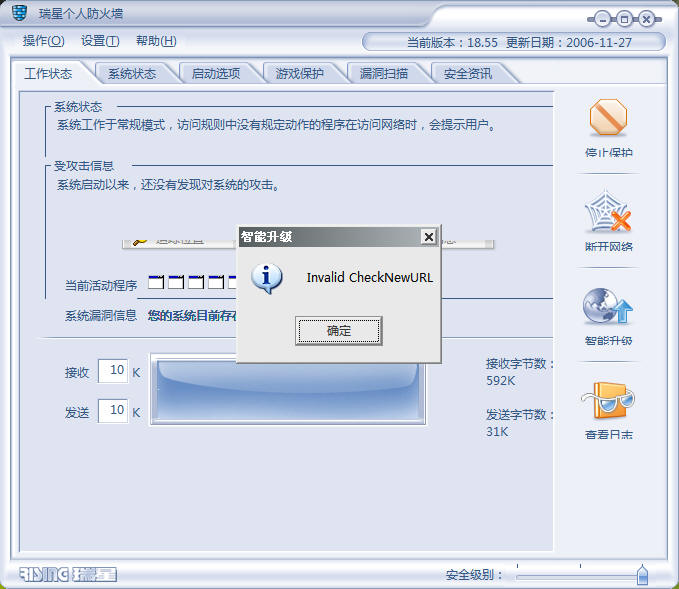The height and width of the screenshot is (589, 679).
Task: Switch to the 漏洞扫描 tab
Action: pyautogui.click(x=384, y=74)
